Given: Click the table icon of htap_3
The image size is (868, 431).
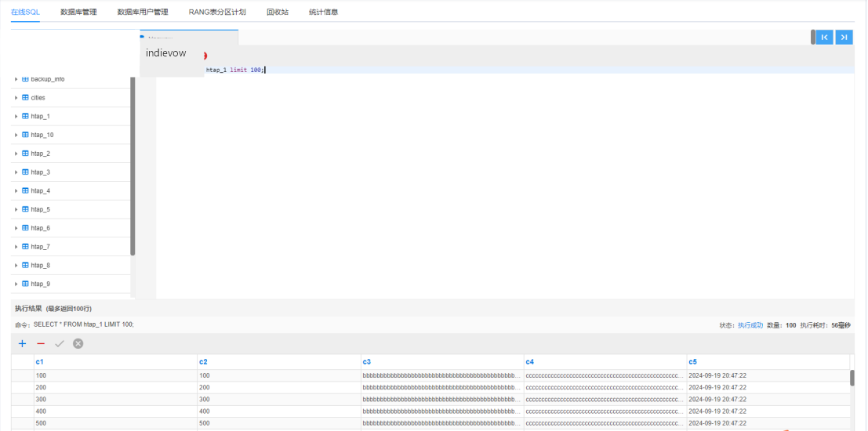Looking at the screenshot, I should click(25, 172).
